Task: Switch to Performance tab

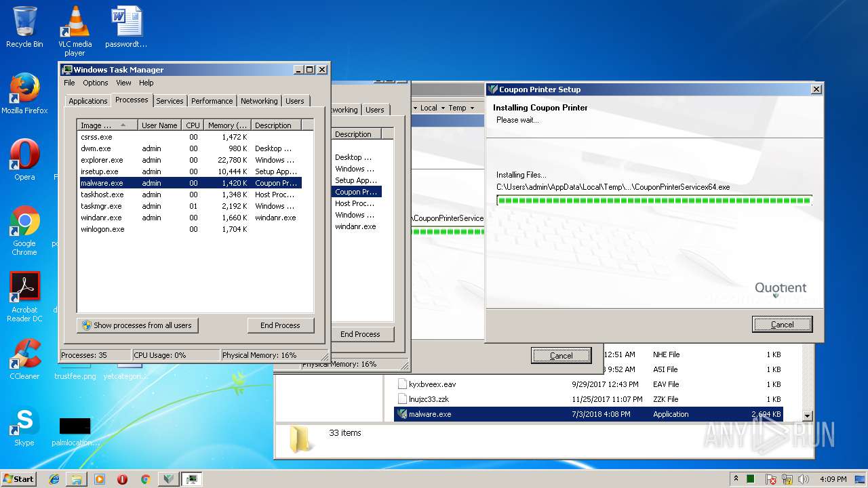Action: coord(212,101)
